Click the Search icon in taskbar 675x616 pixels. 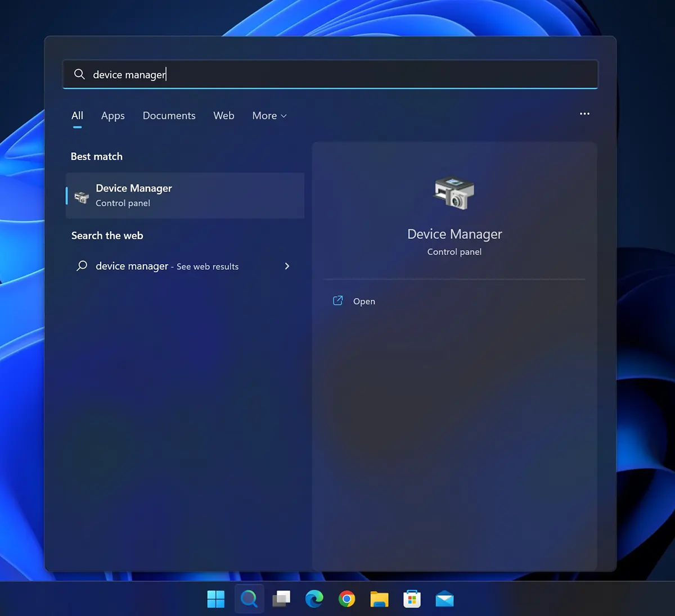(x=249, y=599)
